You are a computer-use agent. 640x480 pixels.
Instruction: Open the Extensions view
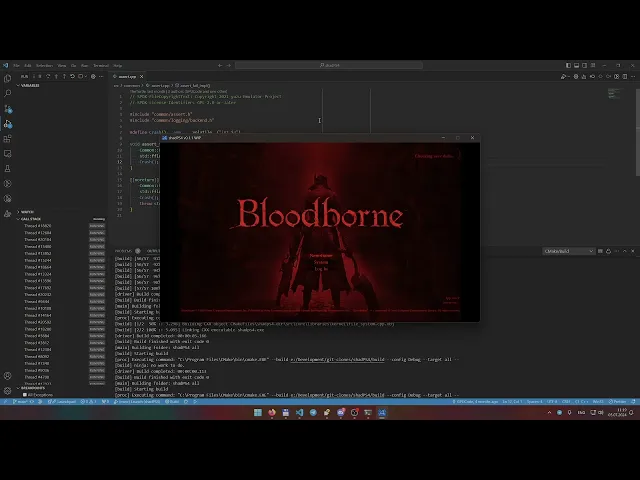tap(7, 139)
